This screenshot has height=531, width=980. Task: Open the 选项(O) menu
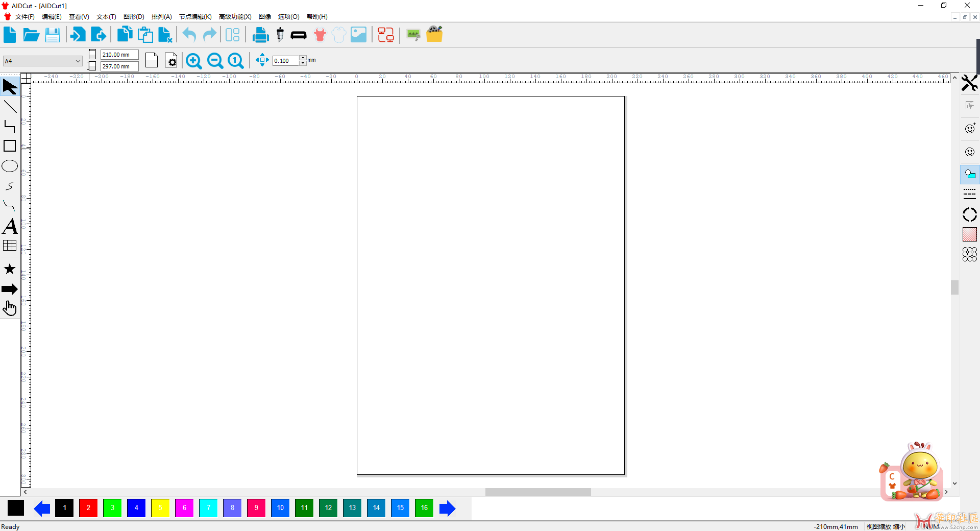click(x=288, y=17)
